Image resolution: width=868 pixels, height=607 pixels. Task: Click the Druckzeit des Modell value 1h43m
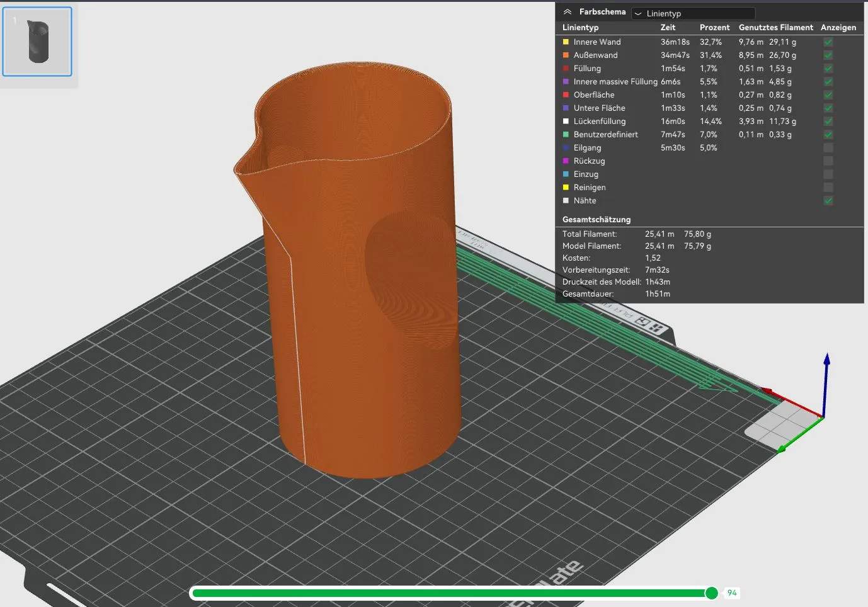coord(658,282)
